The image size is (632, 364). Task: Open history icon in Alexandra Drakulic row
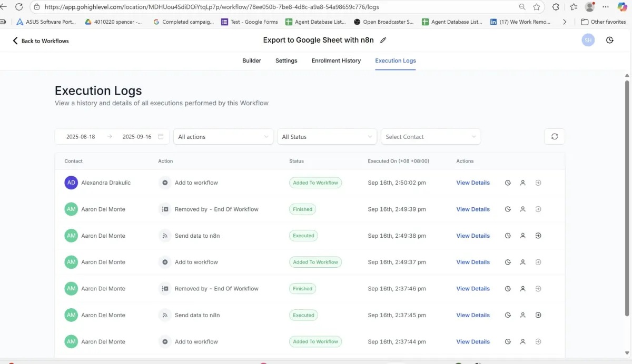tap(508, 183)
